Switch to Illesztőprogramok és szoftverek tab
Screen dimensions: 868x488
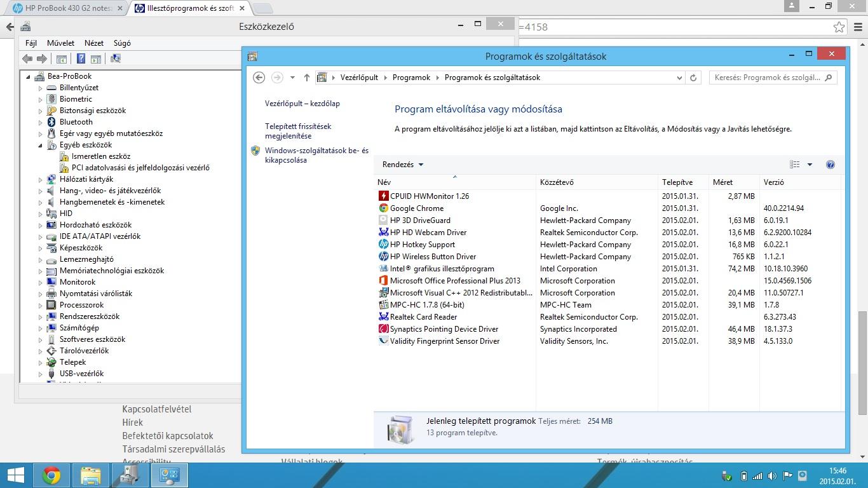pos(190,8)
